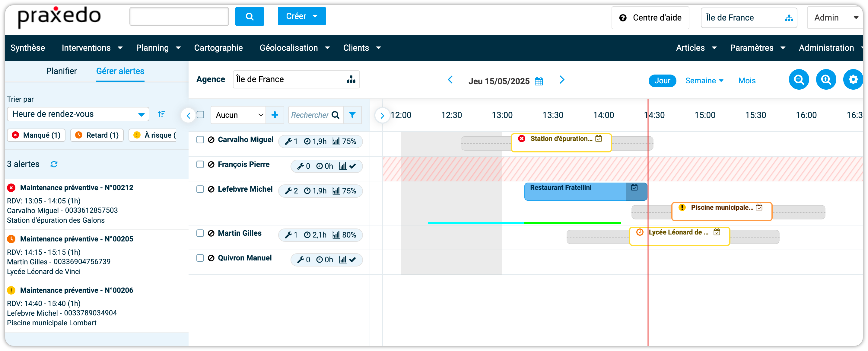868x351 pixels.
Task: Click the unavailable icon beside François Pierre
Action: pos(211,164)
